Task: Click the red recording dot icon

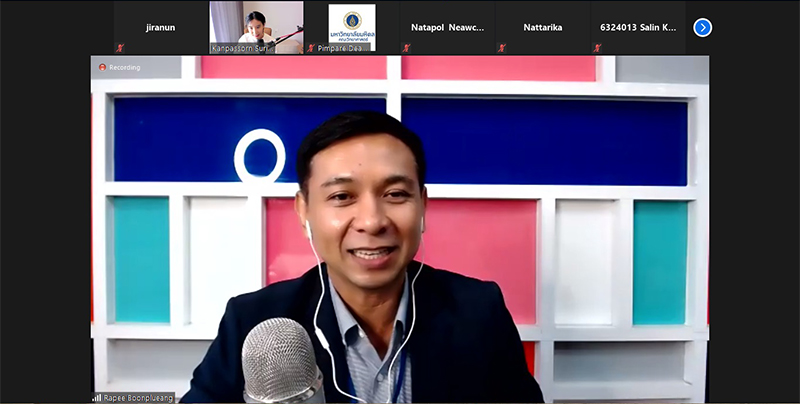Action: pyautogui.click(x=102, y=67)
